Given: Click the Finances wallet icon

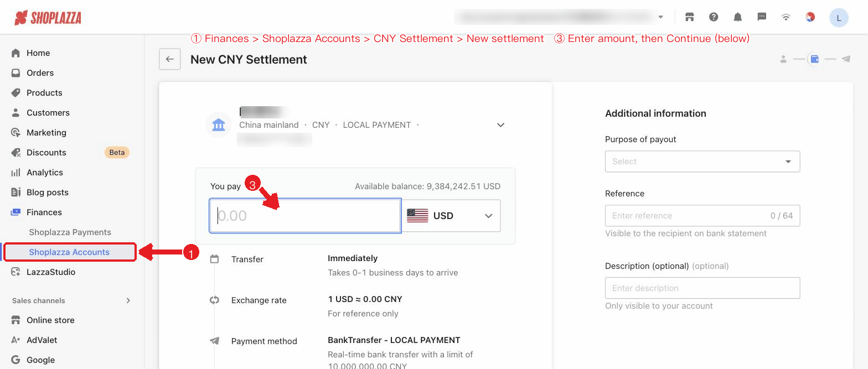Looking at the screenshot, I should [x=15, y=212].
